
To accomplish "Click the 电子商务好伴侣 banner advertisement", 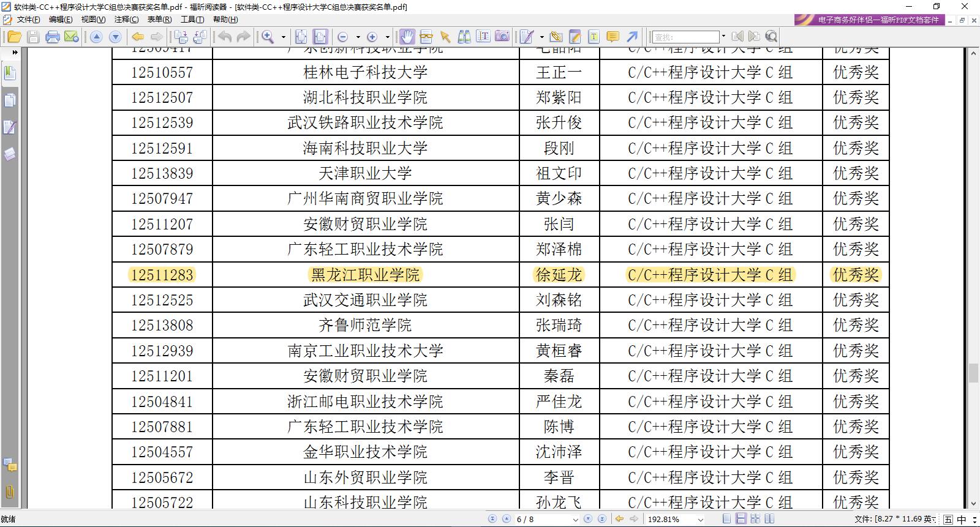I will click(x=870, y=20).
